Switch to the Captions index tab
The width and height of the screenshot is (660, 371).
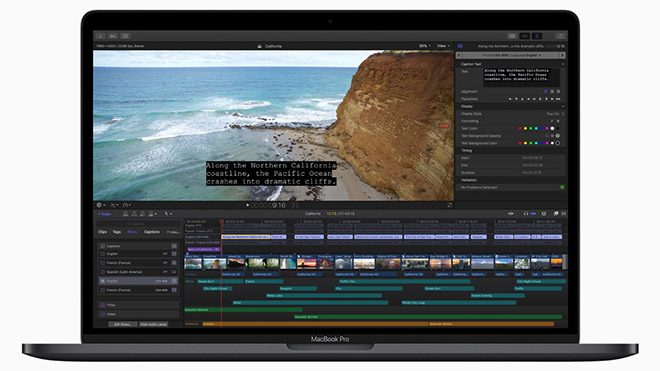click(152, 232)
